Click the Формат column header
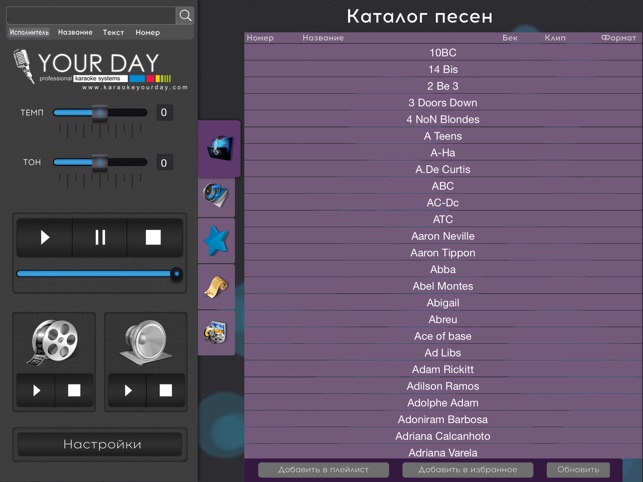643x482 pixels. [x=618, y=38]
